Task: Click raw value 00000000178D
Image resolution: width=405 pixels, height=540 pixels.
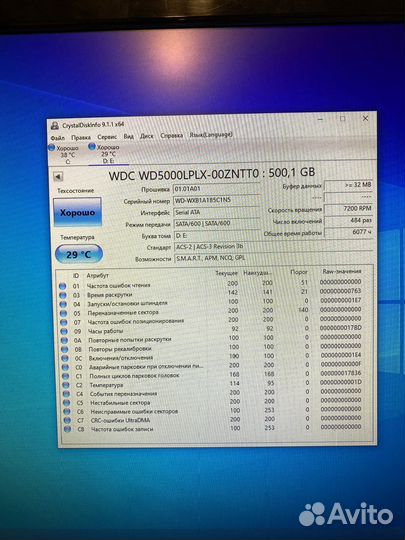Action: point(341,328)
